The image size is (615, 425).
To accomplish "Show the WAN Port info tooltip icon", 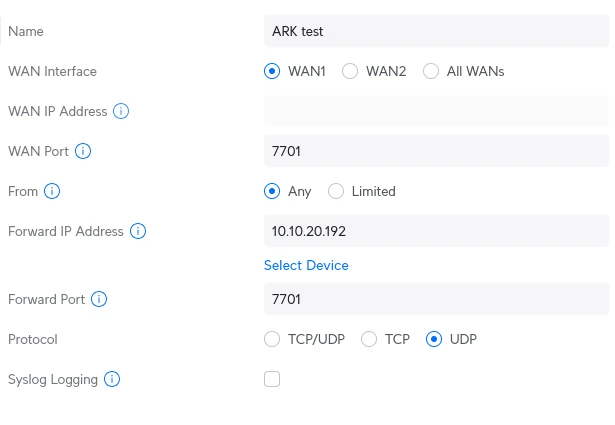I will 83,151.
